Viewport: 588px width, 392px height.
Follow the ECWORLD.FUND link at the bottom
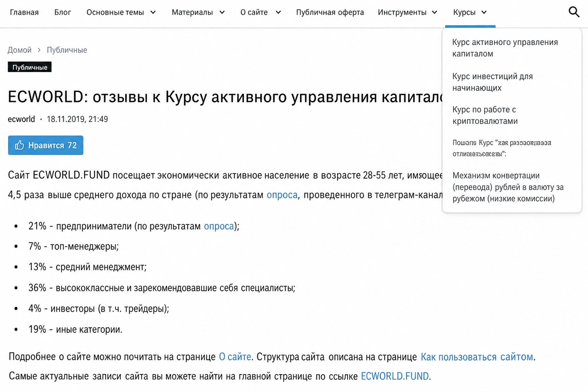[x=395, y=376]
